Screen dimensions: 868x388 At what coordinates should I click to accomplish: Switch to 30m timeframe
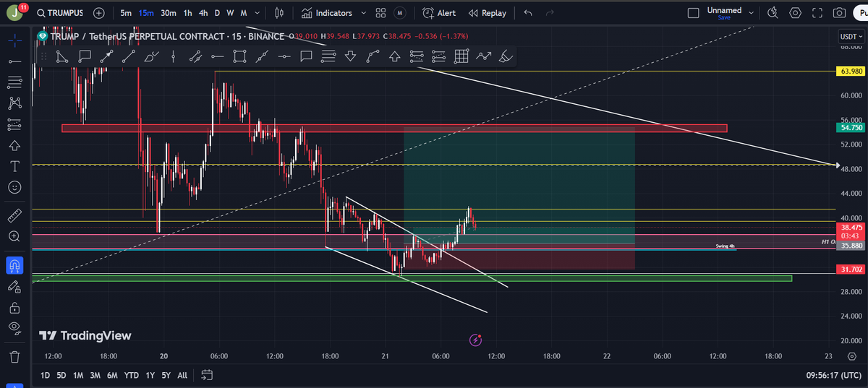[169, 13]
